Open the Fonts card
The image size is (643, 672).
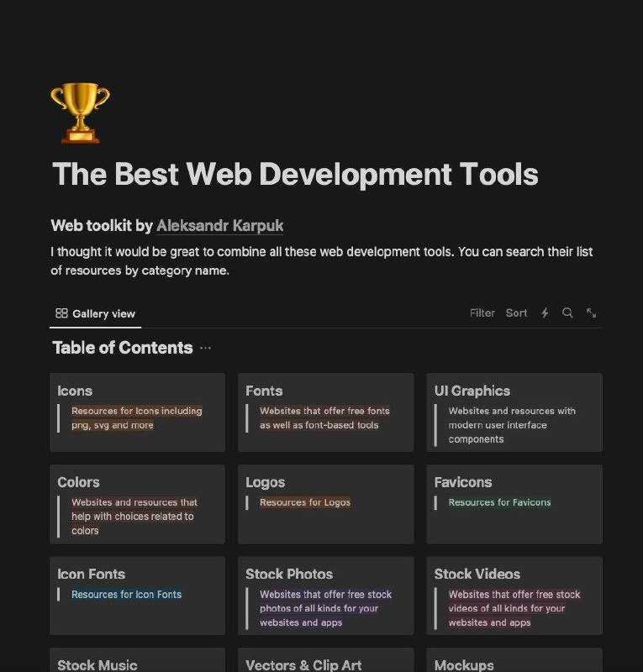coord(326,412)
